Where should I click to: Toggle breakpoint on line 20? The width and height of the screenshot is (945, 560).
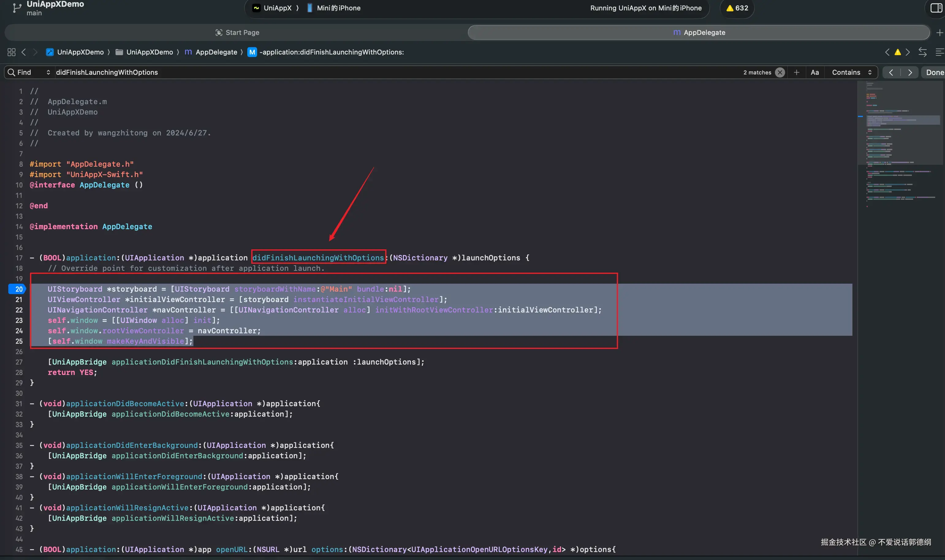17,289
